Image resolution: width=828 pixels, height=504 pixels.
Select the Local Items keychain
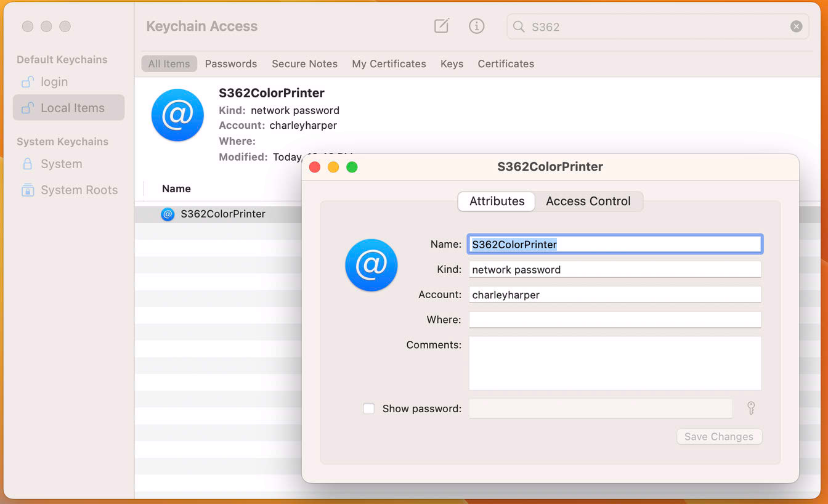[68, 108]
